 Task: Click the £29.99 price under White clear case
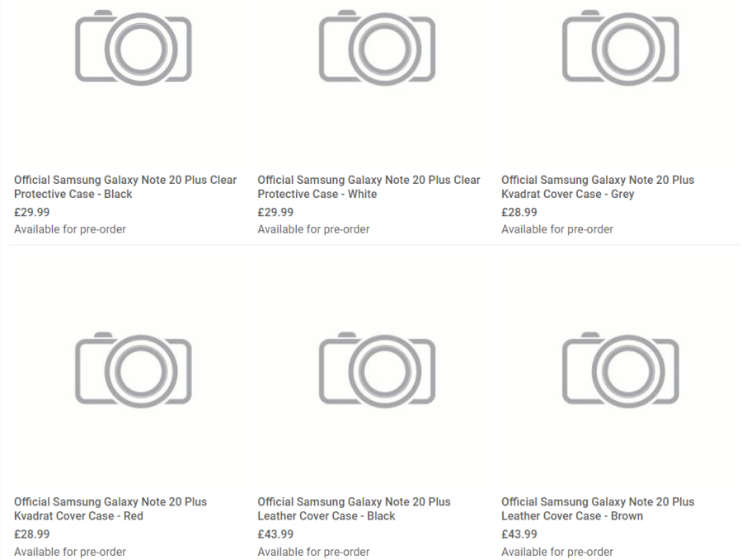pyautogui.click(x=275, y=213)
